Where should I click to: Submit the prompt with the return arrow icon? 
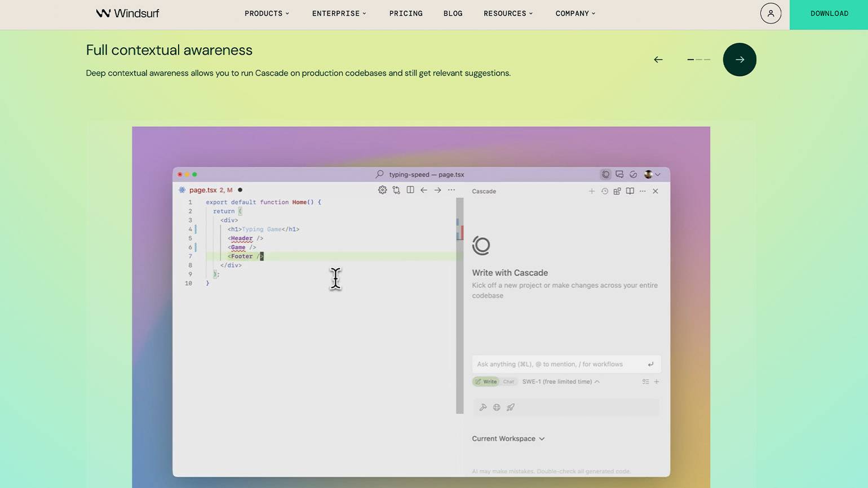(651, 365)
